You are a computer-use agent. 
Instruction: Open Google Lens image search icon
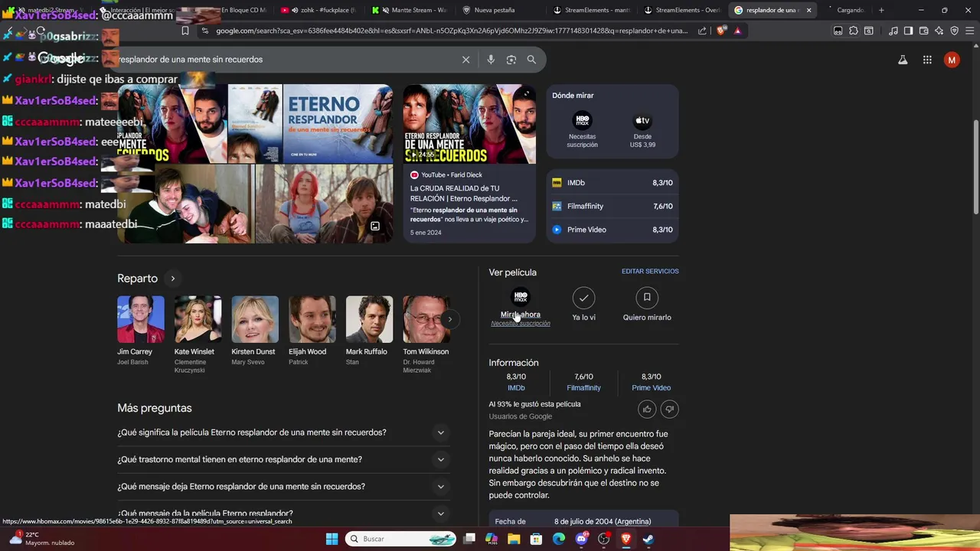[511, 60]
